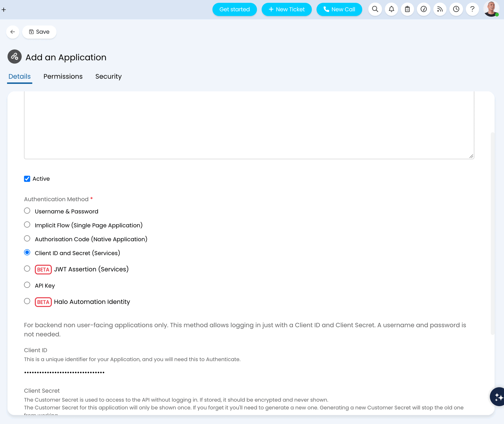Click the Authentication Method label

pos(56,199)
